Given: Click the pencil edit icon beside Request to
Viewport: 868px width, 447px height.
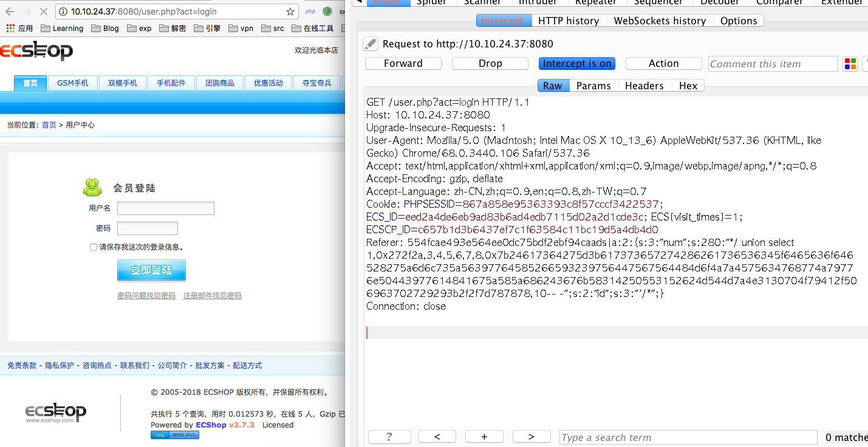Looking at the screenshot, I should 371,44.
